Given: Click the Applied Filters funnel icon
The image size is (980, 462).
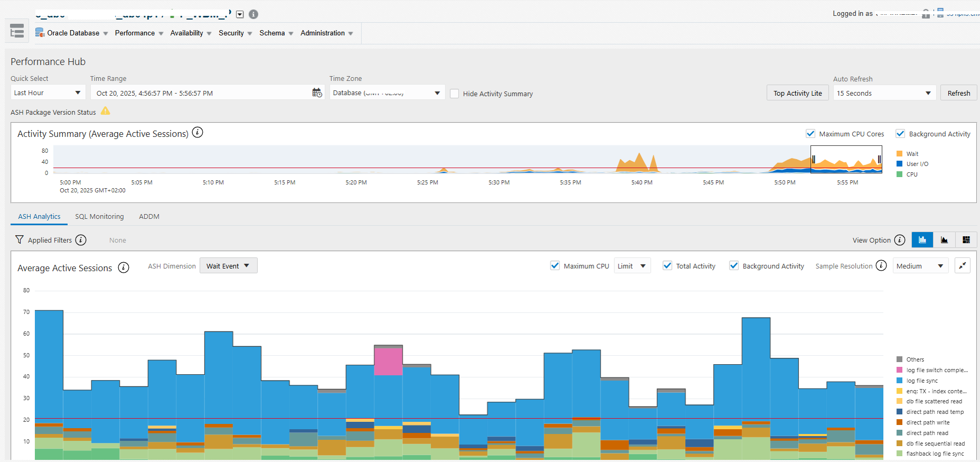Looking at the screenshot, I should point(20,240).
